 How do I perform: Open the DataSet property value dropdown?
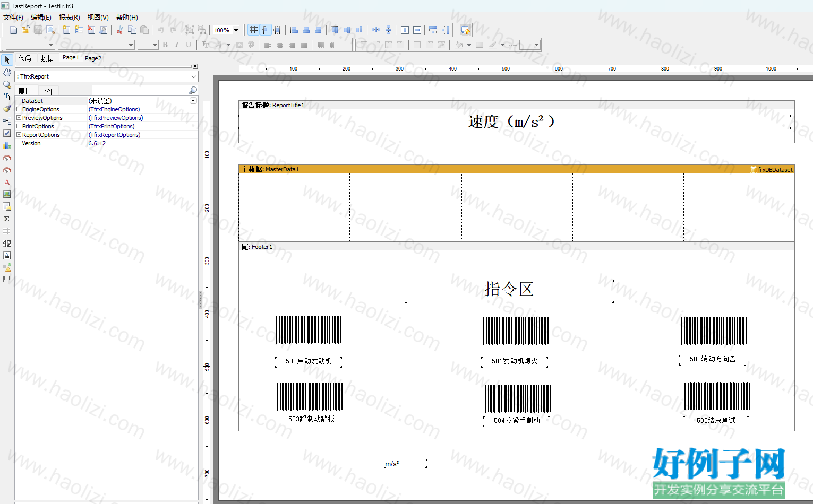(x=193, y=101)
